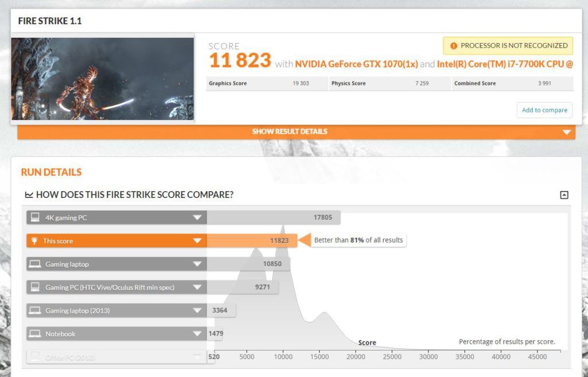Open the NVIDIA GeForce GTX 1070(1x) link
Screen dimensions: 588x377
356,64
